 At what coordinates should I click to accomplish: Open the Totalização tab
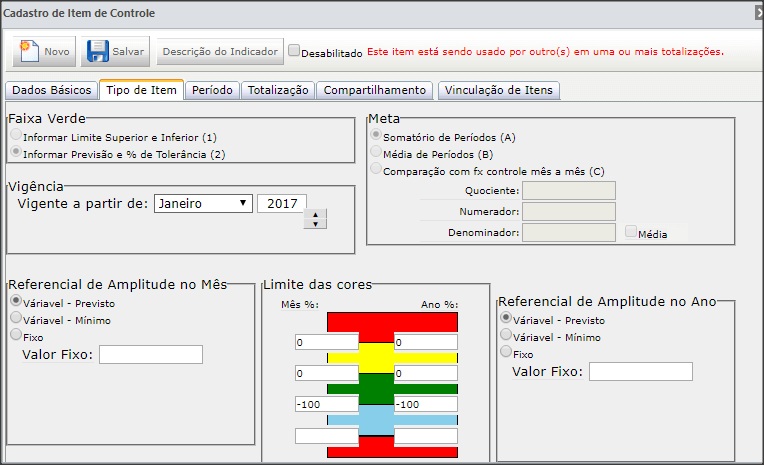tap(278, 90)
